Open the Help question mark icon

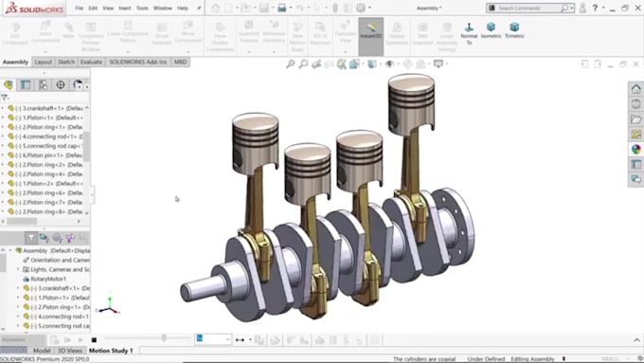595,8
